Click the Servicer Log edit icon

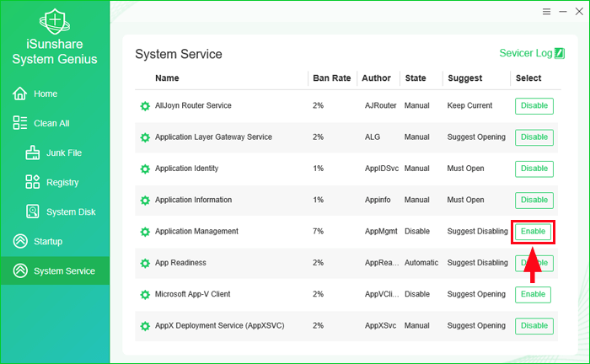click(x=560, y=53)
